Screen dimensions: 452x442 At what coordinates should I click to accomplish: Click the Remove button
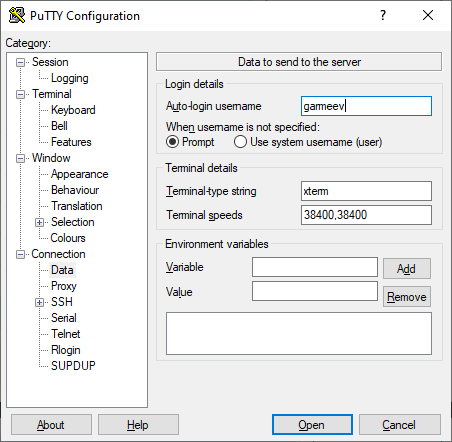pos(407,297)
